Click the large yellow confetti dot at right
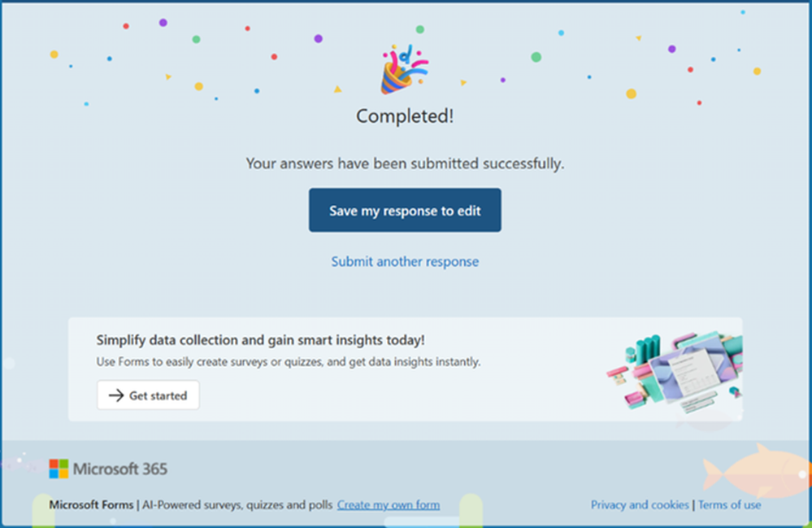Screen dimensions: 812x528 pyautogui.click(x=631, y=94)
